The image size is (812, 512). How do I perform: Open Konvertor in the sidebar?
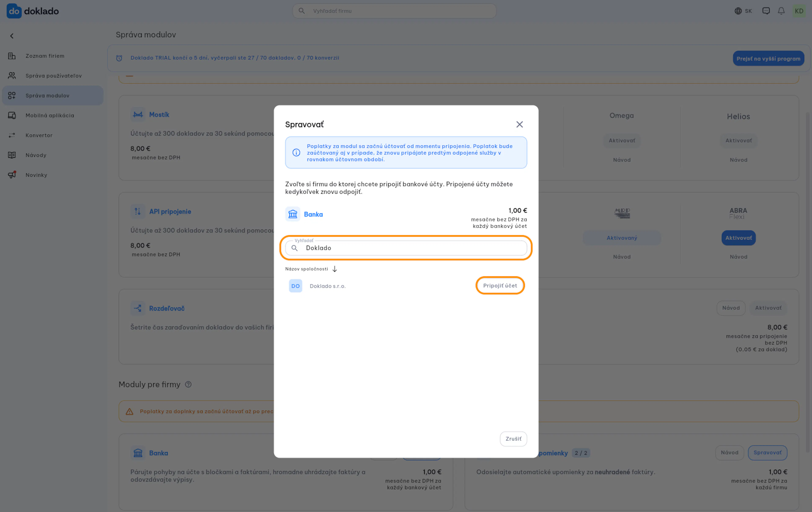53,135
